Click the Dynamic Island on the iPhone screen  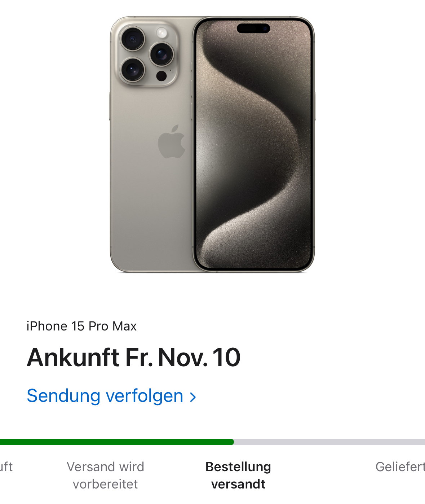[253, 28]
